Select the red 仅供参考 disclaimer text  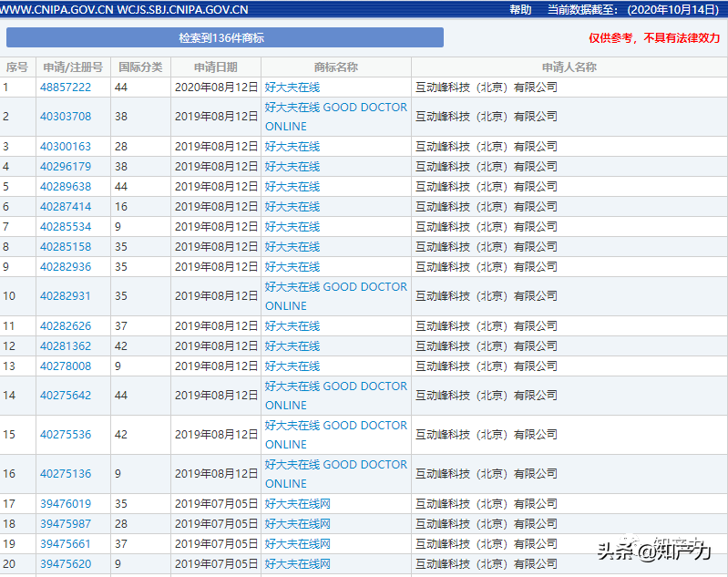pos(654,38)
